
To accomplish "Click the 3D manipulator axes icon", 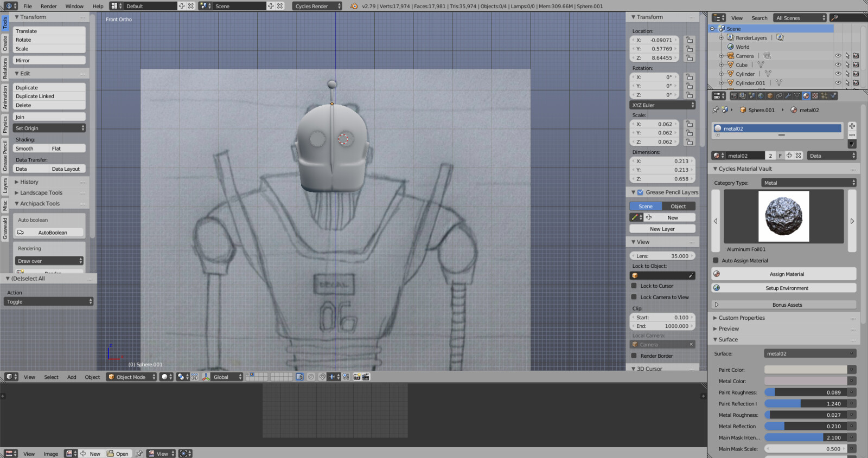I will [206, 377].
